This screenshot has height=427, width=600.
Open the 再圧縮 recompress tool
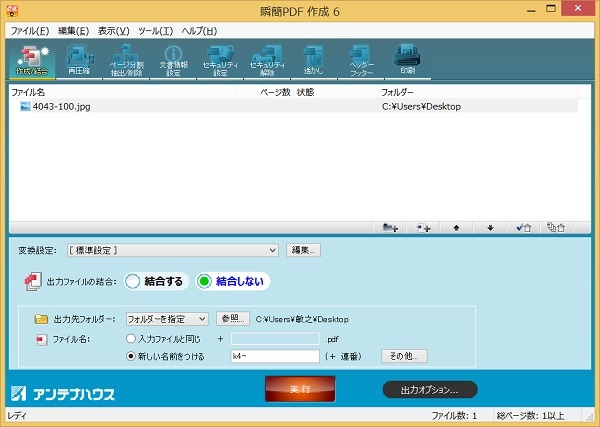click(x=79, y=59)
